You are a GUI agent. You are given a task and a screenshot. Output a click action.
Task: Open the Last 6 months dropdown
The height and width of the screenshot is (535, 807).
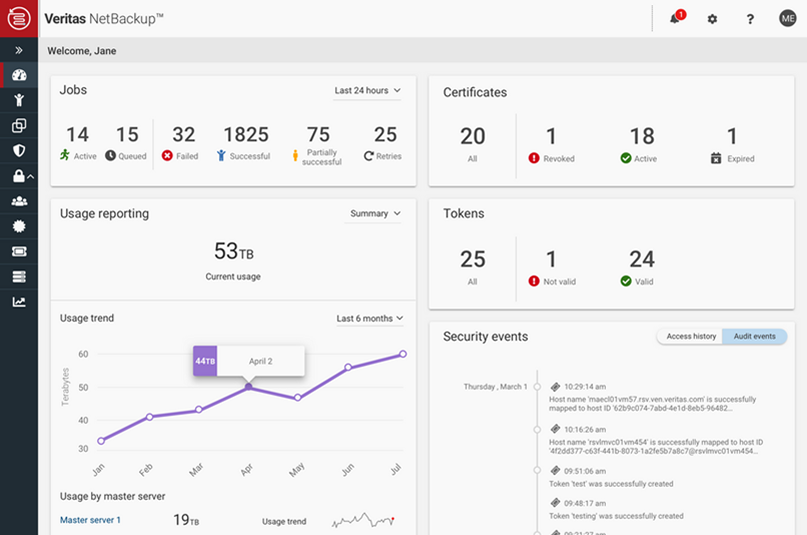pos(369,319)
